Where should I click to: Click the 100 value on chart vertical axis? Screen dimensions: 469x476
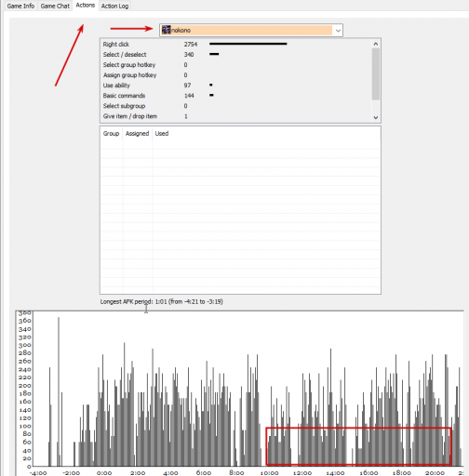(24, 426)
